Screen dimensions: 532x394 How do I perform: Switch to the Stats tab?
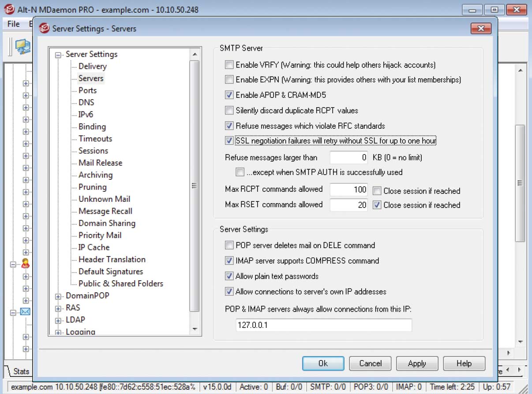[21, 371]
